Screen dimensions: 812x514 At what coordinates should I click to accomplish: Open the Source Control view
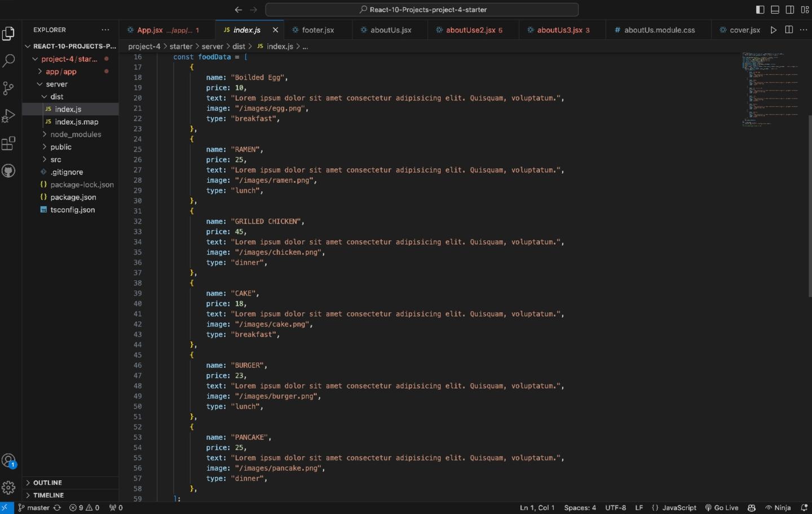point(8,88)
